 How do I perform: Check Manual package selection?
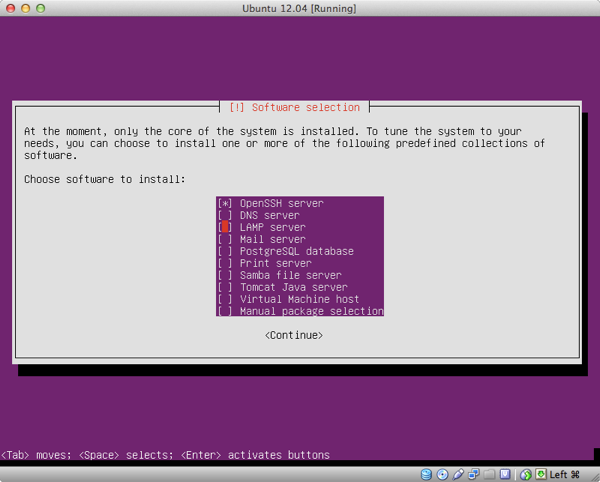coord(224,312)
